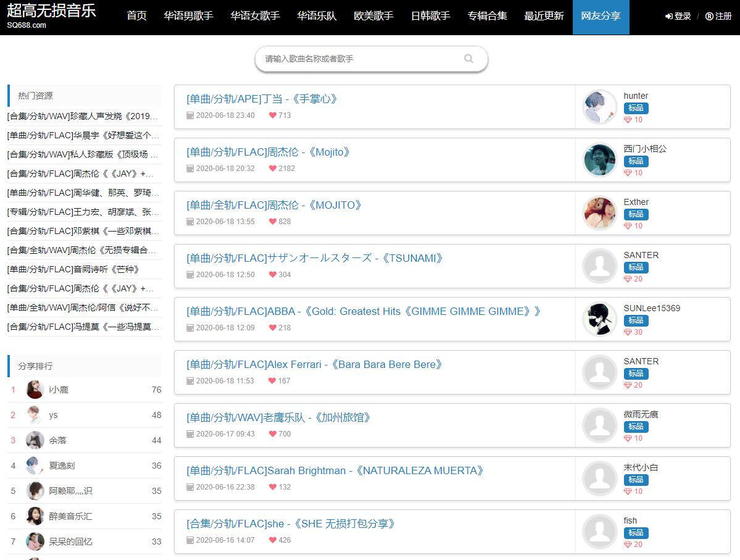This screenshot has height=560, width=740.
Task: Open the Sarah Brightman NATURALEZA MUERTA post
Action: (335, 470)
